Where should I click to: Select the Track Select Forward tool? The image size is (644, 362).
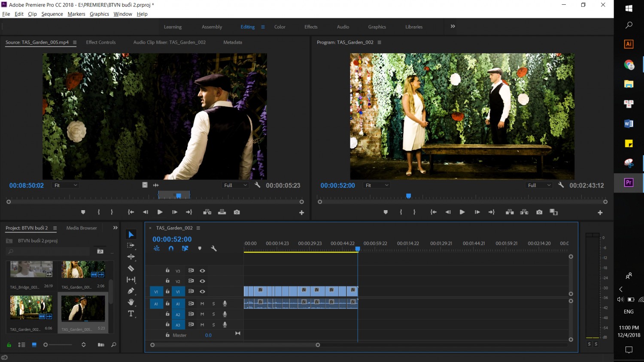pyautogui.click(x=131, y=245)
